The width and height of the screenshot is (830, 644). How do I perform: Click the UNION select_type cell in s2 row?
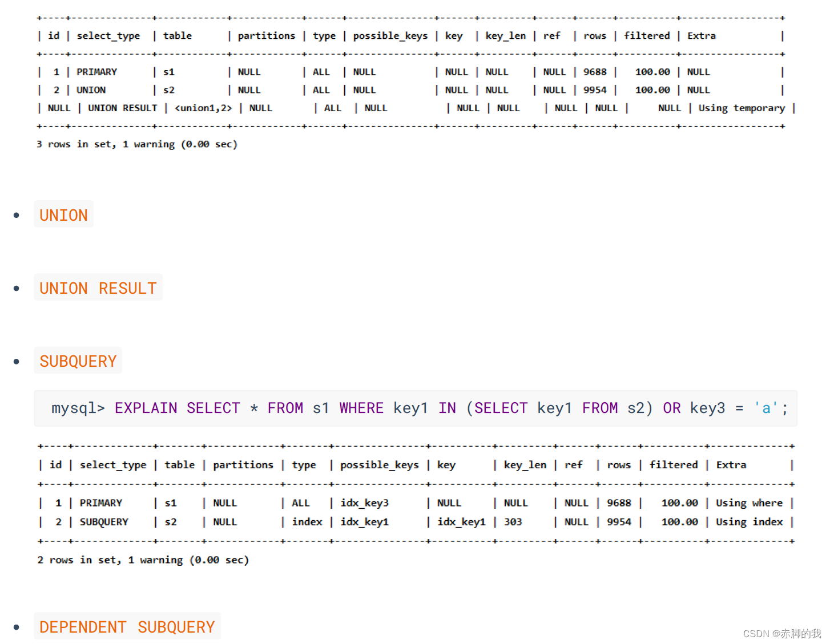(91, 90)
